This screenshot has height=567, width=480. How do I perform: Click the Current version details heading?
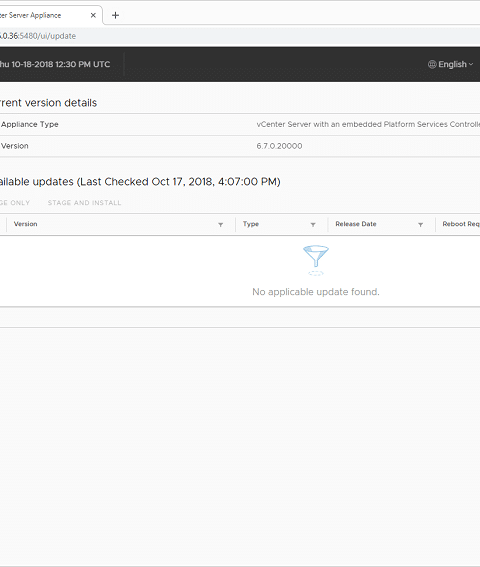pos(48,103)
